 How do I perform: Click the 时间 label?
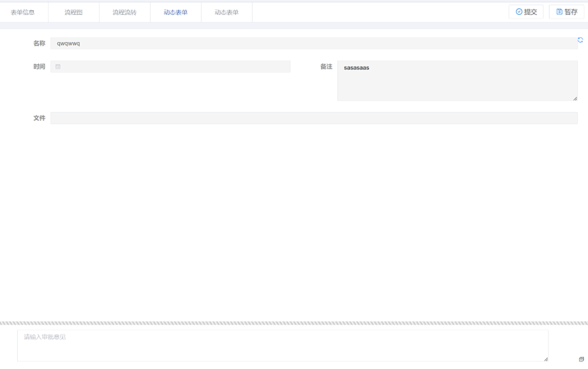39,67
